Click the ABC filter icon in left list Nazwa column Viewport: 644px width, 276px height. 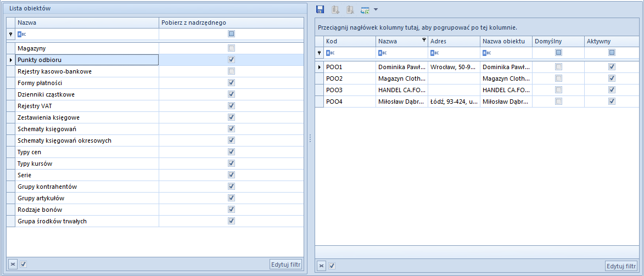[22, 35]
